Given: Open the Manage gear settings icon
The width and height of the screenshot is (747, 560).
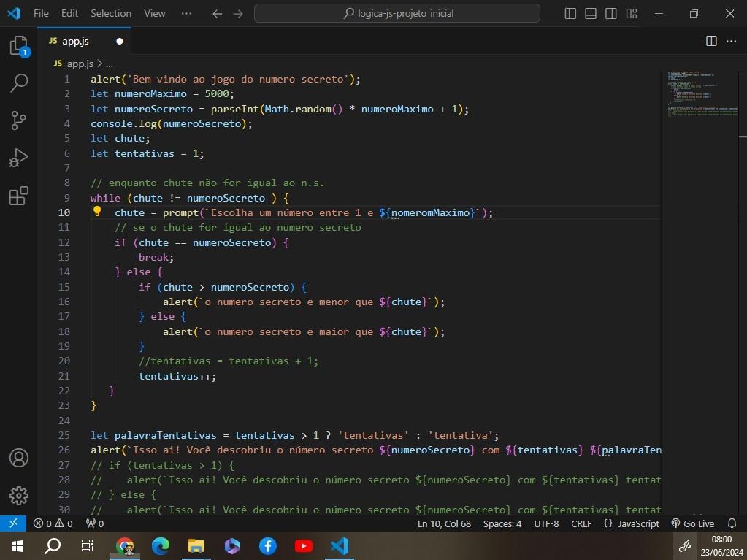Looking at the screenshot, I should tap(18, 495).
